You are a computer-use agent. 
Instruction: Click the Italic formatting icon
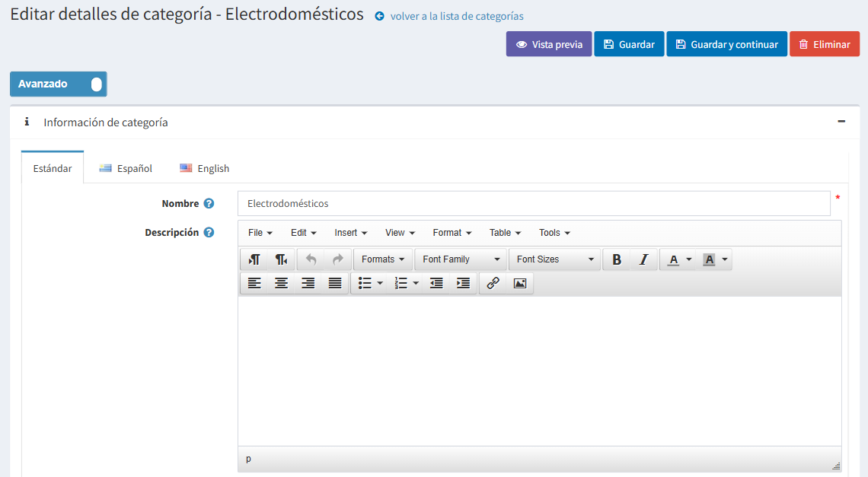pos(643,259)
